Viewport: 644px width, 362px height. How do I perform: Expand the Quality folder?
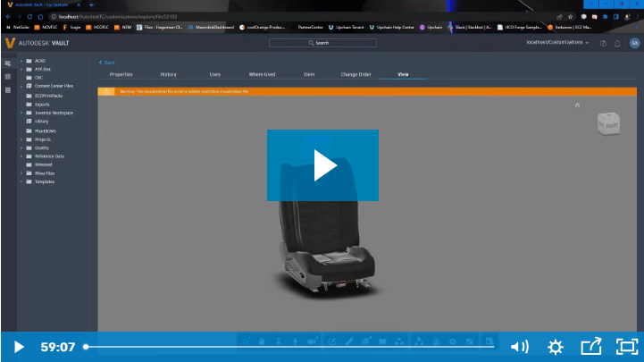[x=21, y=147]
